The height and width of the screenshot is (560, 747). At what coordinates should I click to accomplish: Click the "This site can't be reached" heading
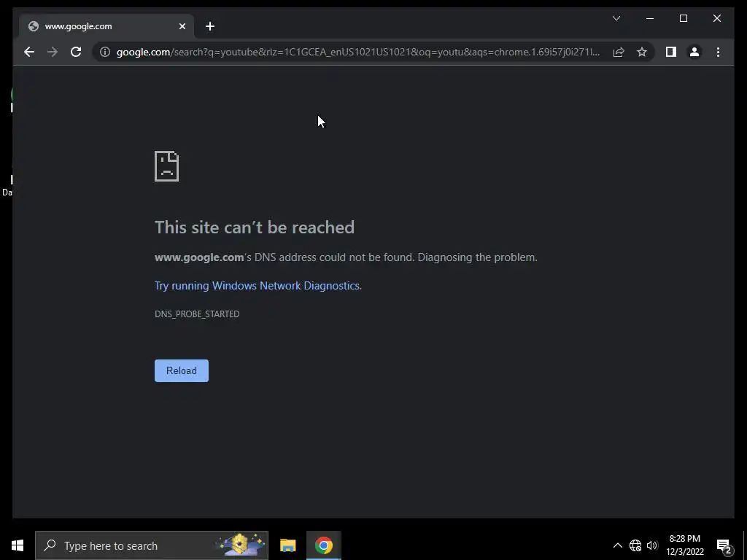(x=255, y=227)
